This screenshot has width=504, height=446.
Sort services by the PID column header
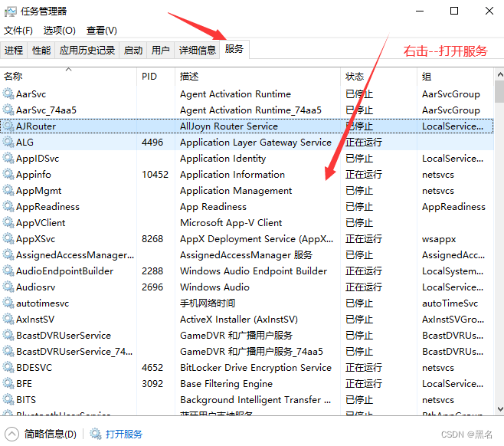click(x=156, y=76)
